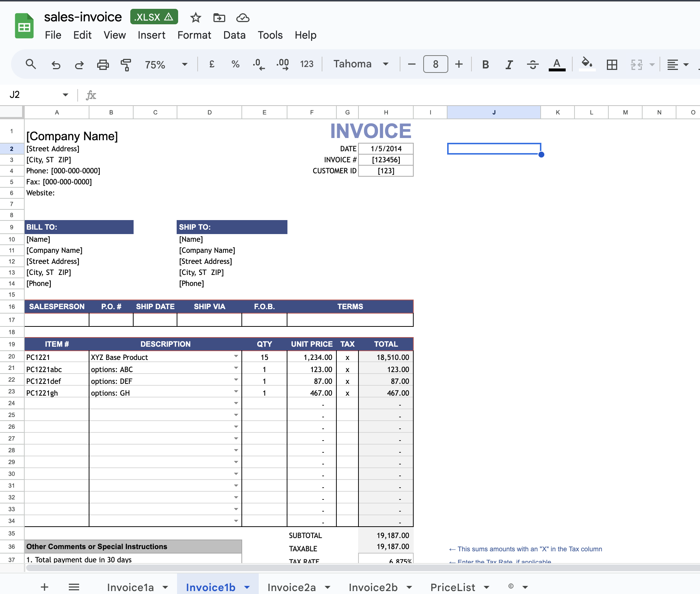
Task: Open the Edit menu
Action: (82, 35)
